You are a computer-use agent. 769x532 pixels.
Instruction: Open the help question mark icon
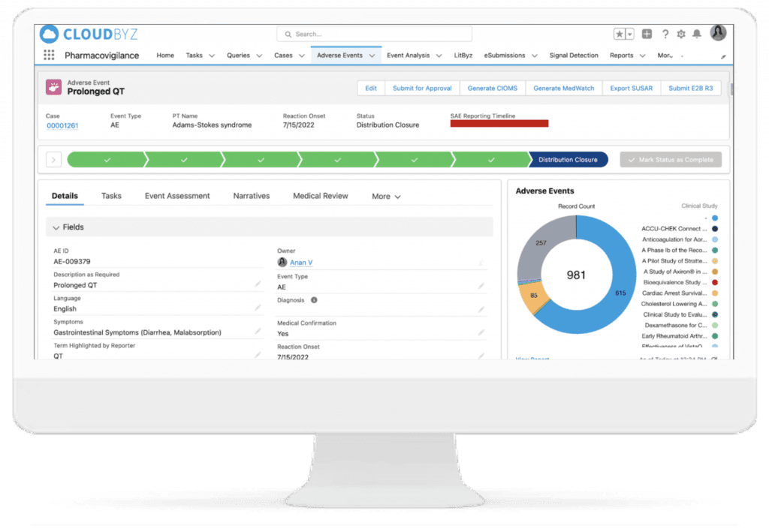pos(665,34)
